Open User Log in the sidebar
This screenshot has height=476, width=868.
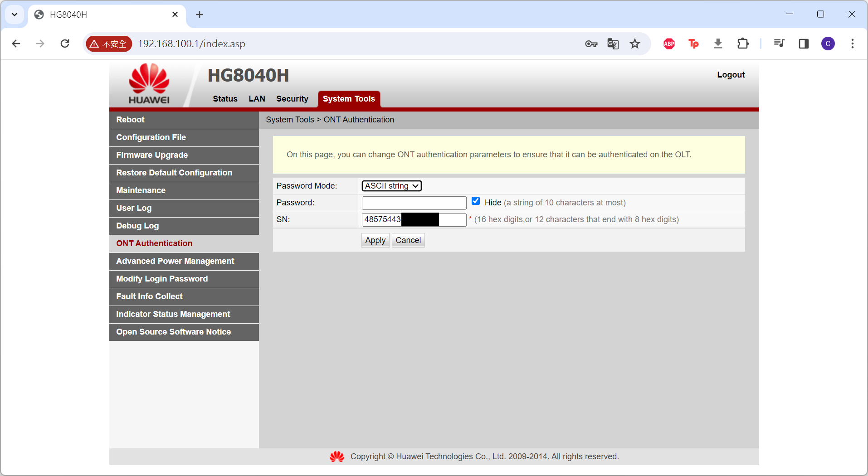[x=184, y=208]
